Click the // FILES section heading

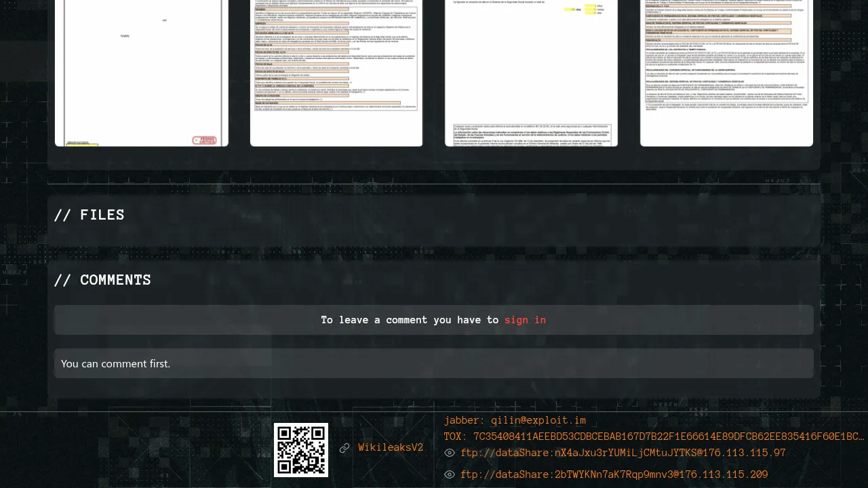coord(90,215)
